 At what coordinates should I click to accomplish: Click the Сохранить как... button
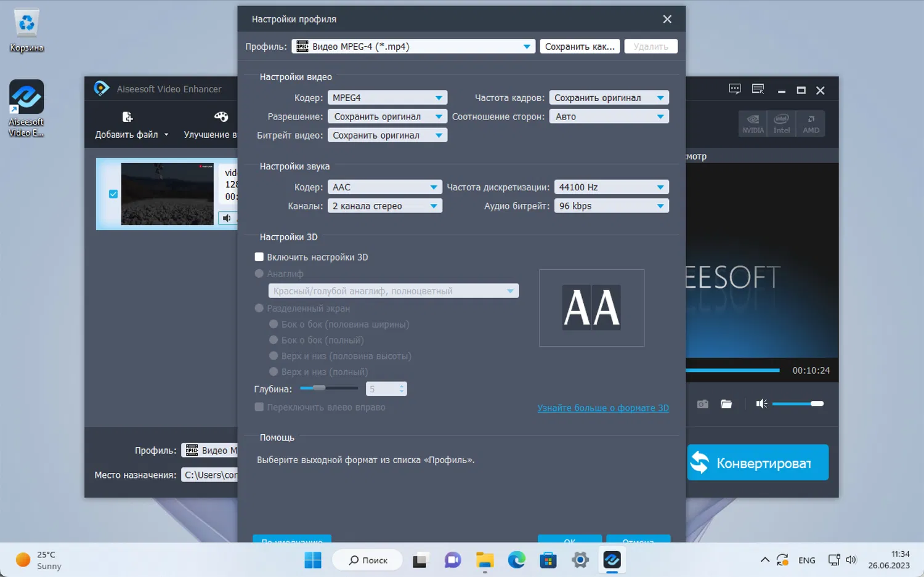(x=580, y=46)
